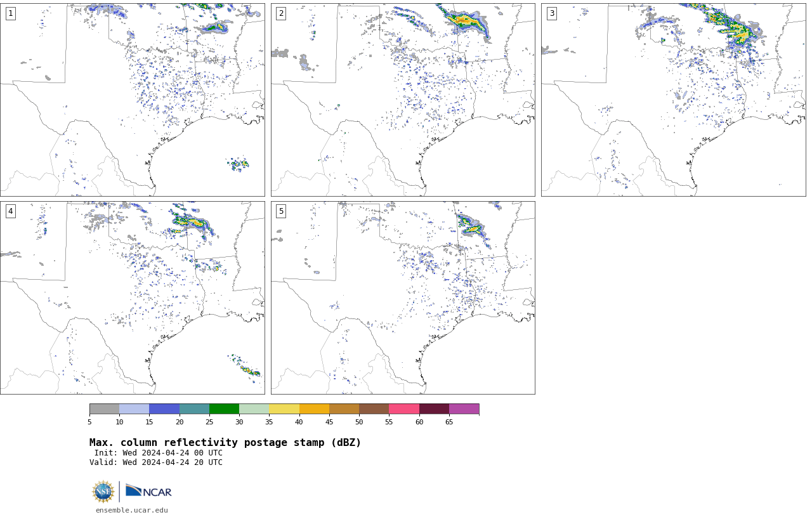Click the colorbar tick label 35
Viewport: 812px width, 517px height.
coord(269,422)
